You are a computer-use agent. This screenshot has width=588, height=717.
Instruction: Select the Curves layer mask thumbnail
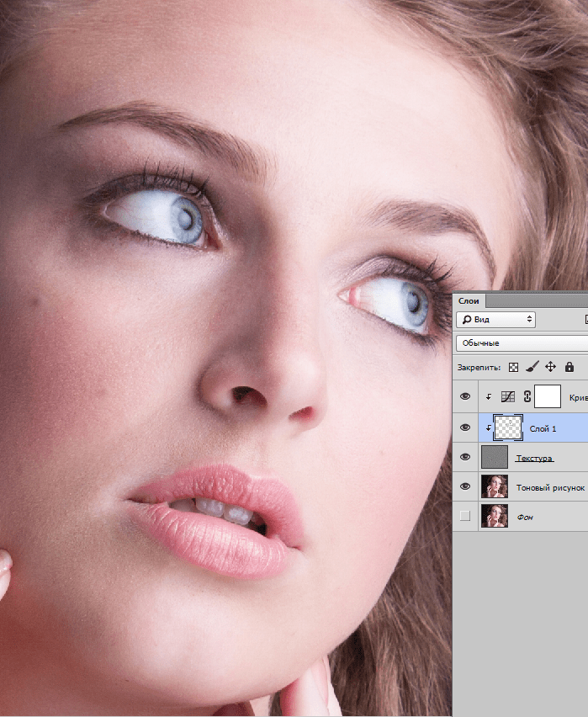pyautogui.click(x=548, y=396)
